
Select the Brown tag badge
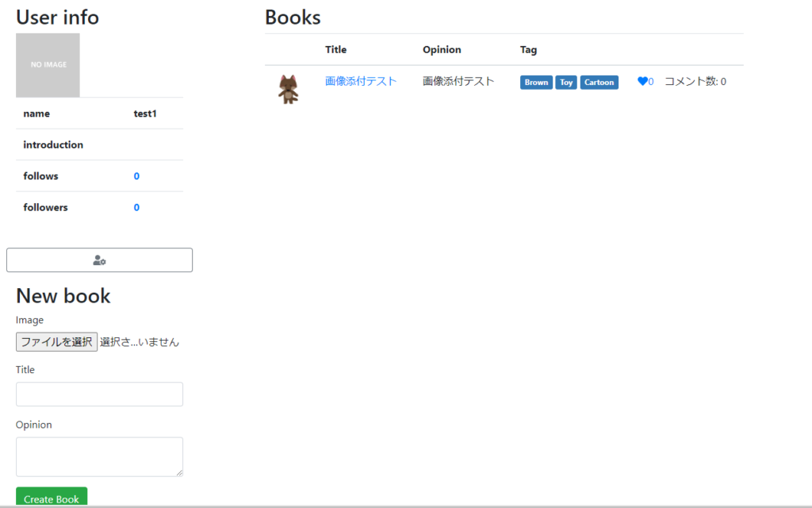point(536,83)
